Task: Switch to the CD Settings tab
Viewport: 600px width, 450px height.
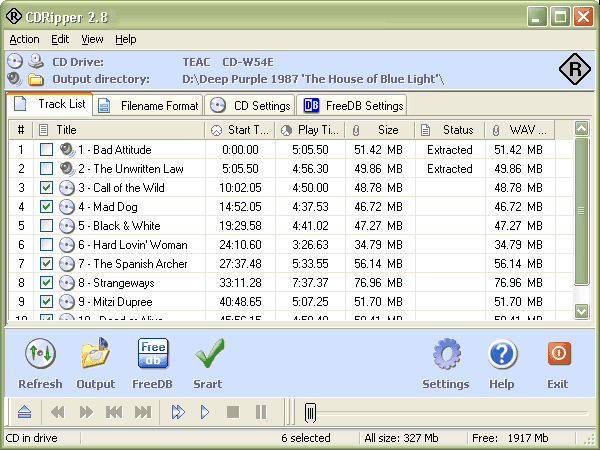Action: click(x=251, y=105)
